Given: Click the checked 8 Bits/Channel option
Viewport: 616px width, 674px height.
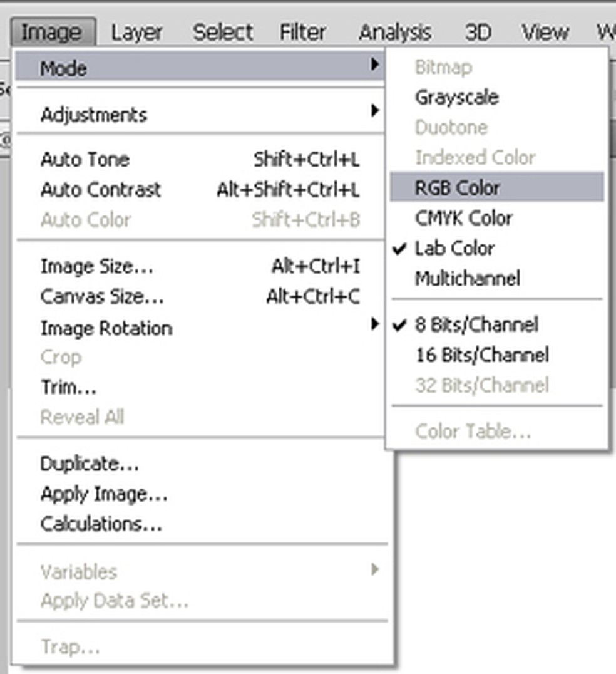Looking at the screenshot, I should [x=476, y=325].
